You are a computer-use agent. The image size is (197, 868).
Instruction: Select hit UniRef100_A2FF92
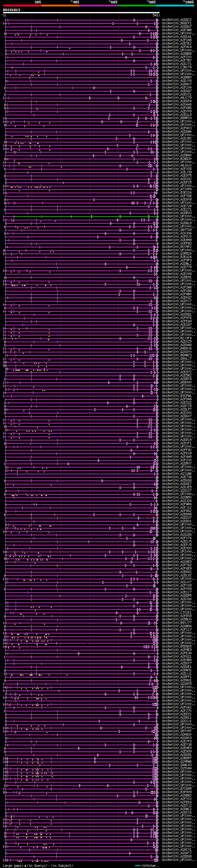click(177, 450)
